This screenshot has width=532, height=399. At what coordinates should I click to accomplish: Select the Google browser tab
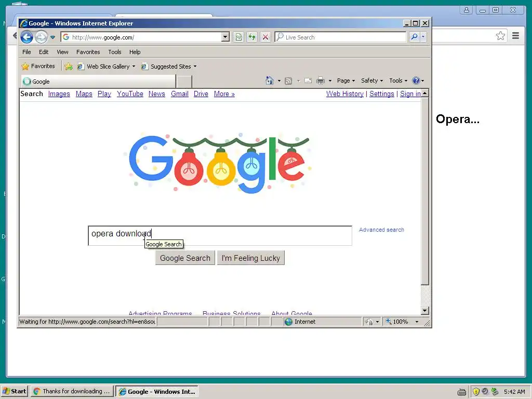[x=98, y=82]
